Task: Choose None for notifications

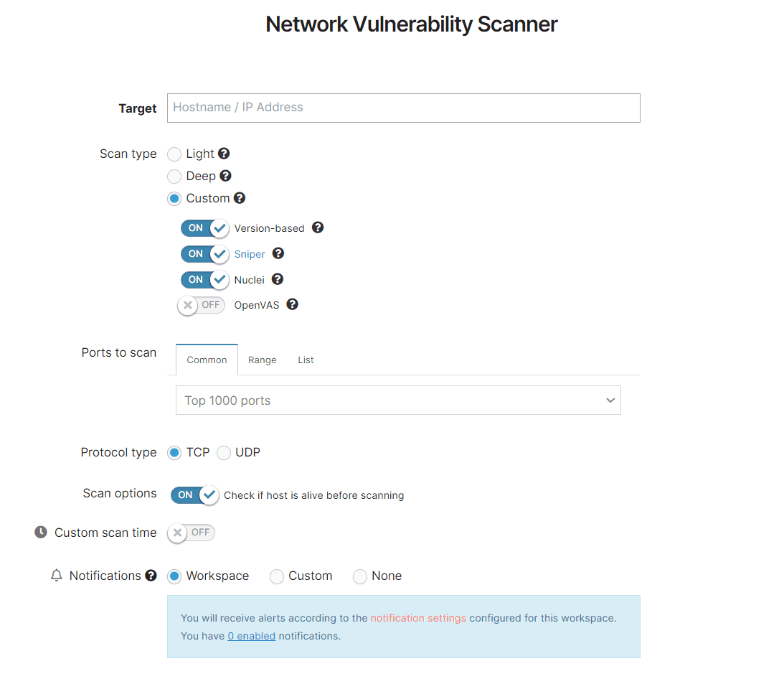Action: [359, 576]
